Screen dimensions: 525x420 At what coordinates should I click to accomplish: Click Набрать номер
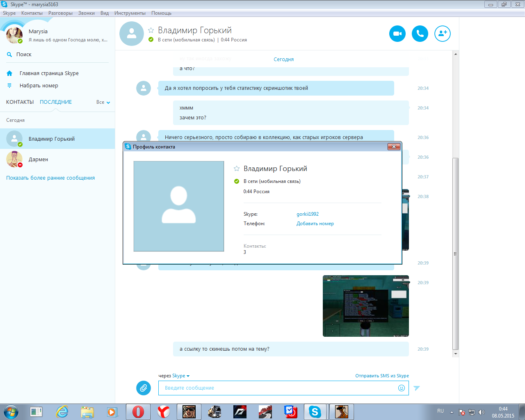[x=39, y=86]
